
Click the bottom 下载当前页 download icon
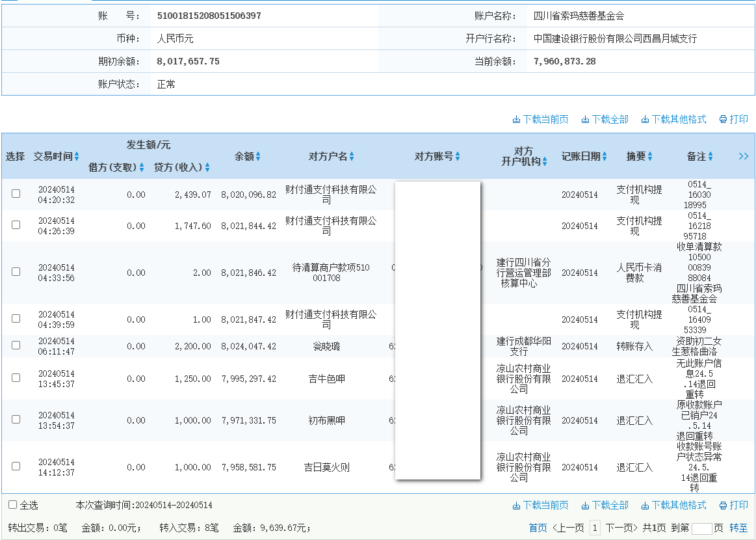[x=516, y=506]
